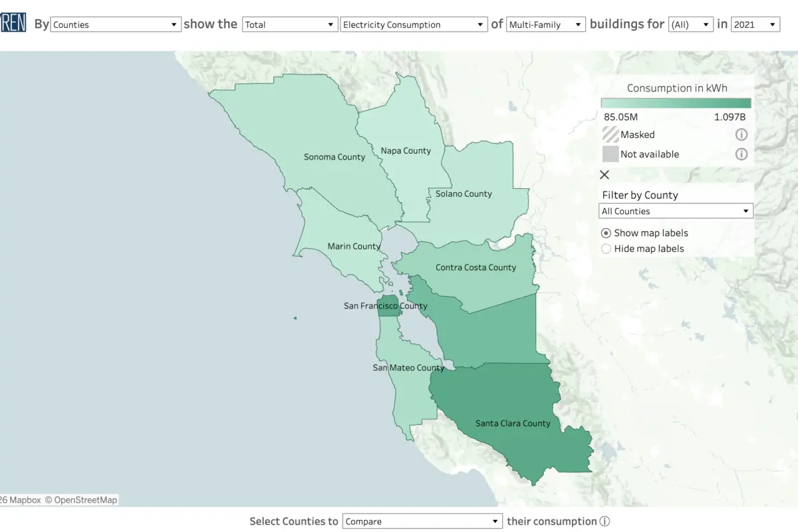The image size is (798, 532).
Task: Click the BayREN logo
Action: click(x=13, y=24)
